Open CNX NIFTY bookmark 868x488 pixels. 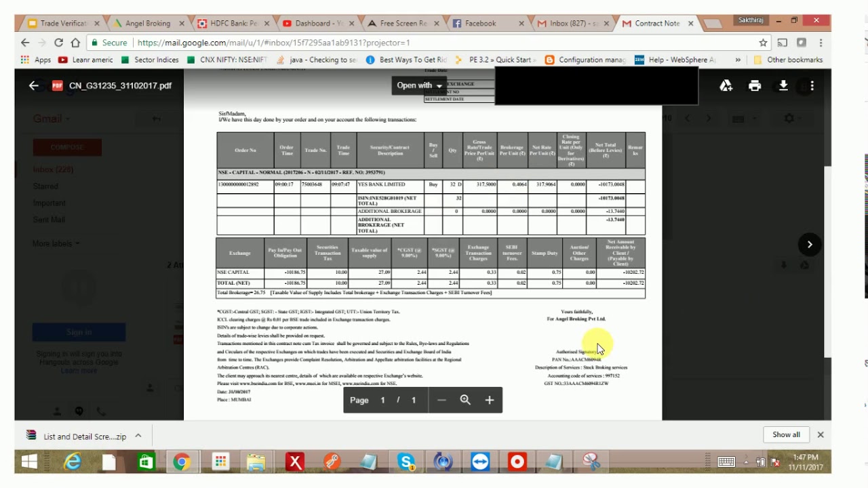pyautogui.click(x=226, y=60)
